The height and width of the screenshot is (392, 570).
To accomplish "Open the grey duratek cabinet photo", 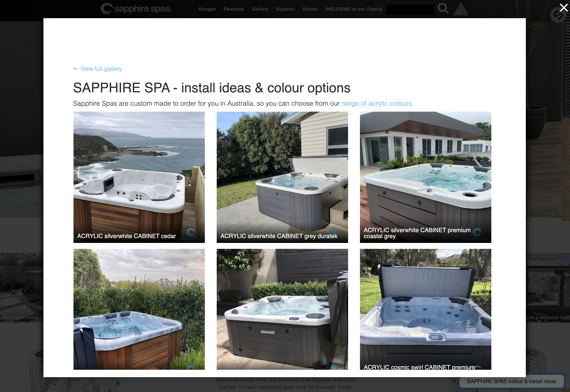I will click(x=282, y=177).
